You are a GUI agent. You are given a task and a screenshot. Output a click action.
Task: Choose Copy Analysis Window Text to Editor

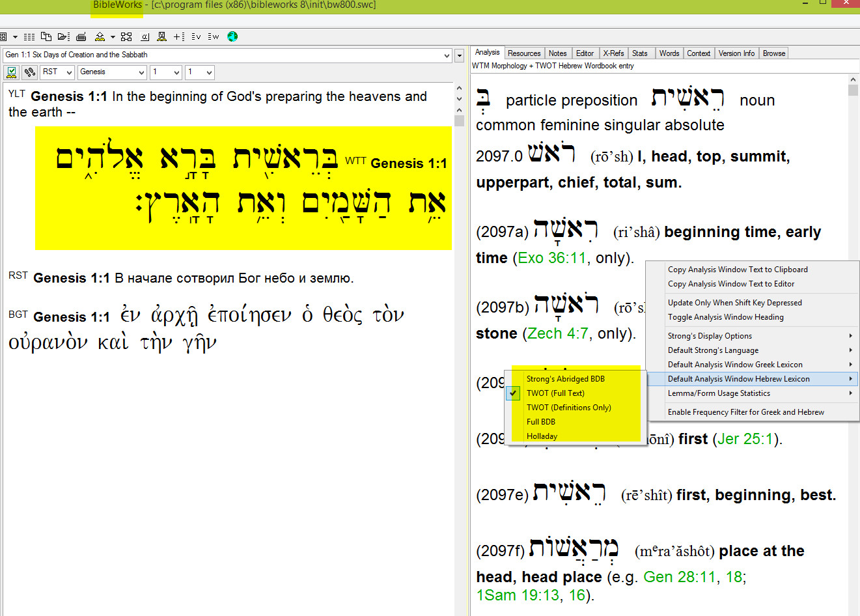pyautogui.click(x=752, y=284)
